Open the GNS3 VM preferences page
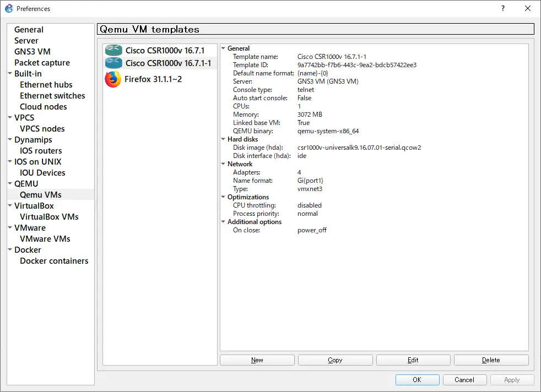541x392 pixels. pyautogui.click(x=33, y=52)
